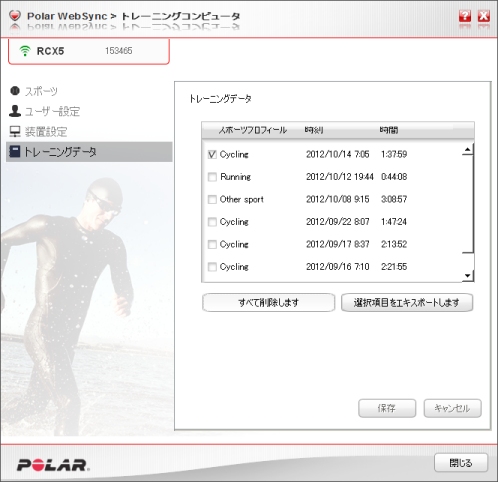
Task: Click the 2012/10/14 7:05 date text
Action: pos(338,154)
